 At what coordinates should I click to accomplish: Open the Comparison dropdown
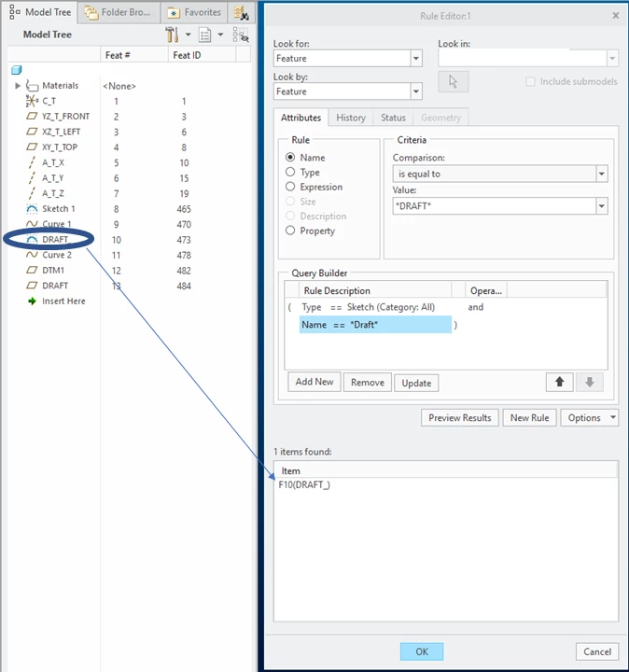coord(602,174)
